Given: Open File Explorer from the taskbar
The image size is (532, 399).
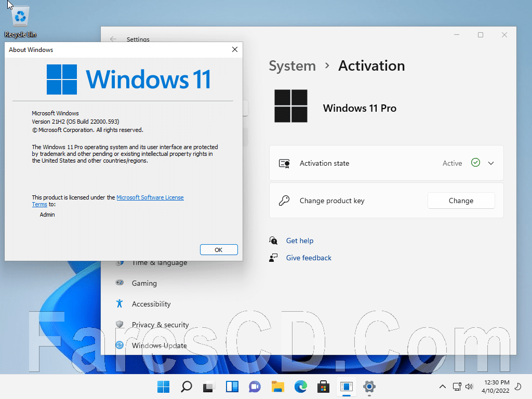Looking at the screenshot, I should coord(278,387).
